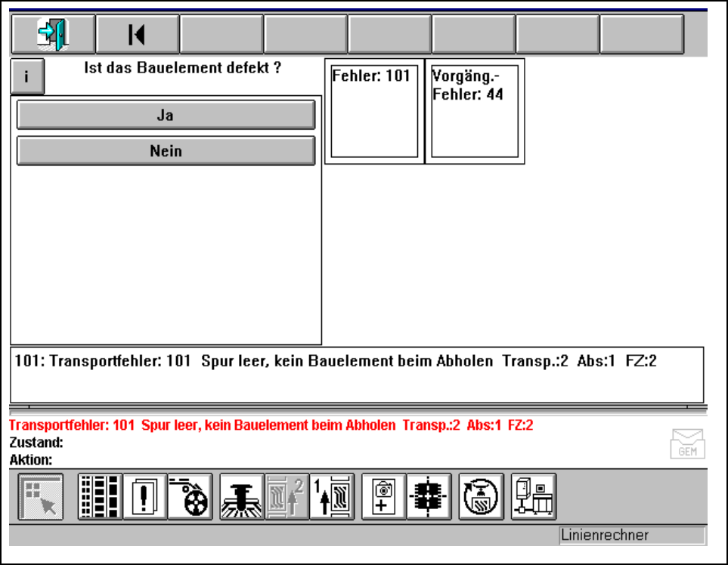Click the feeder tape reel icon
The width and height of the screenshot is (728, 565).
[x=190, y=497]
